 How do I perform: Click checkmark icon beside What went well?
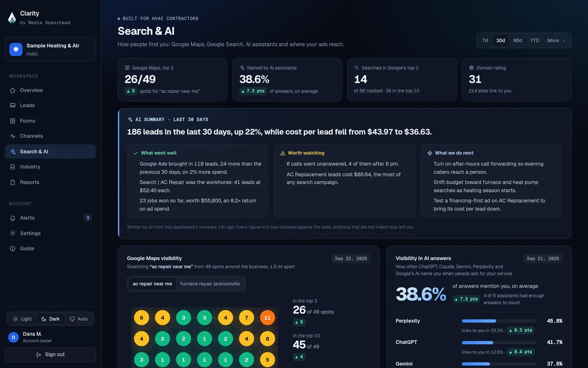[x=136, y=153]
